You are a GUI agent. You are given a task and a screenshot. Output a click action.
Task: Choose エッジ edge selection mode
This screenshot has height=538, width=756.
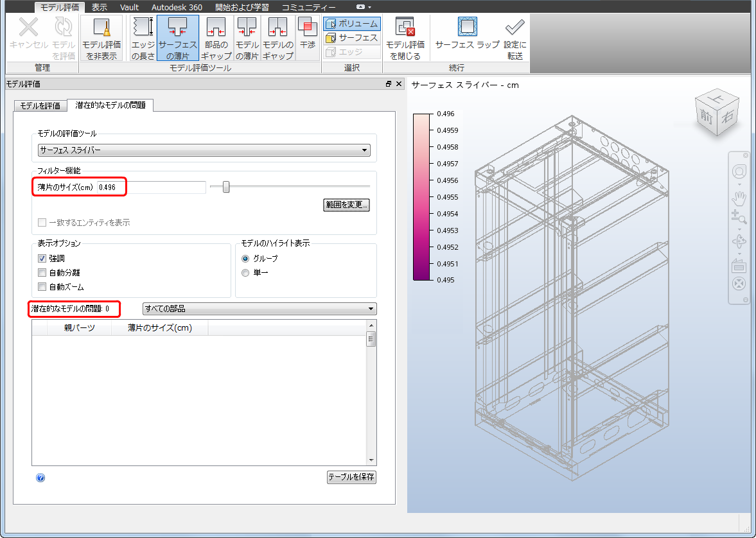coord(352,51)
